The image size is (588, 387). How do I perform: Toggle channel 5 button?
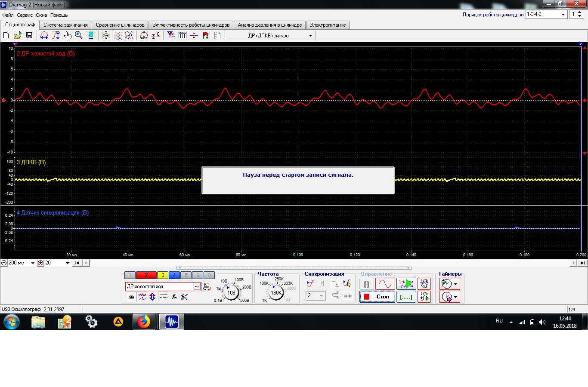click(x=186, y=275)
